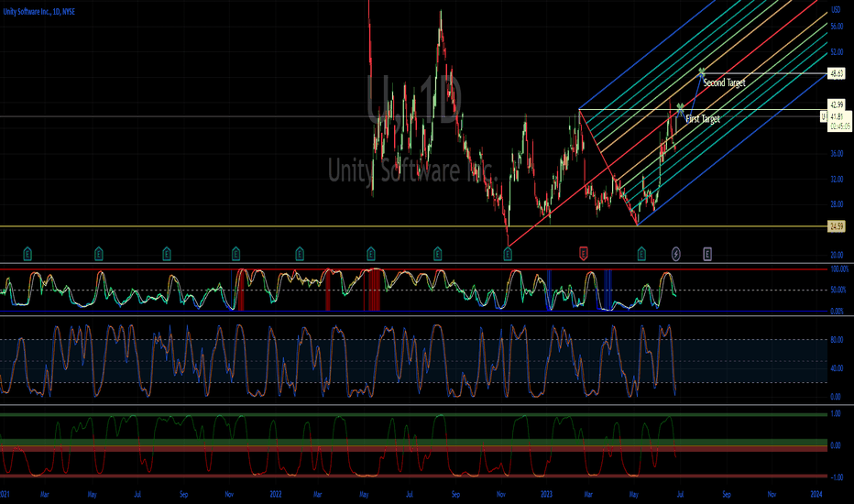Image resolution: width=854 pixels, height=504 pixels.
Task: Click the red earnings marker E icon
Action: [584, 253]
